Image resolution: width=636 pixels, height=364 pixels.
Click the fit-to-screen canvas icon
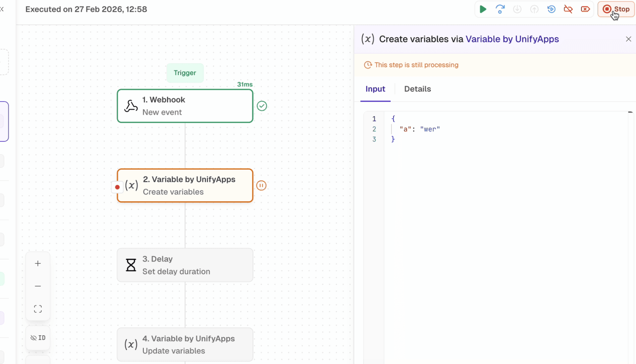(38, 309)
